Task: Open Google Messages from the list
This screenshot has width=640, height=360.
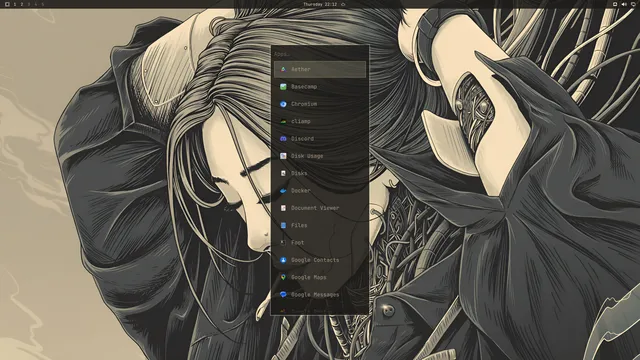Action: coord(320,294)
